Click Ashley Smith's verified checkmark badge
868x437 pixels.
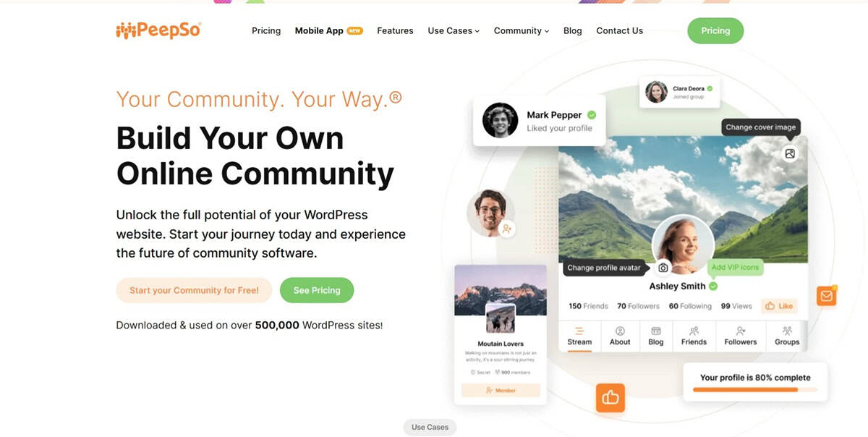[713, 287]
